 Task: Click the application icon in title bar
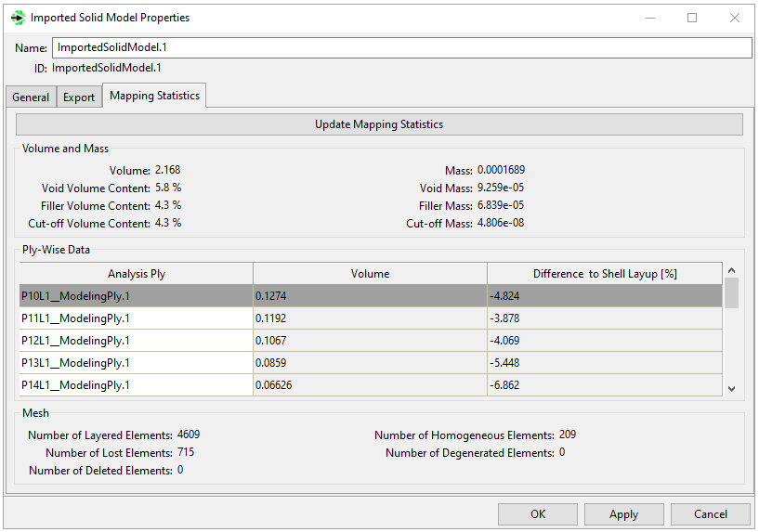(x=17, y=18)
